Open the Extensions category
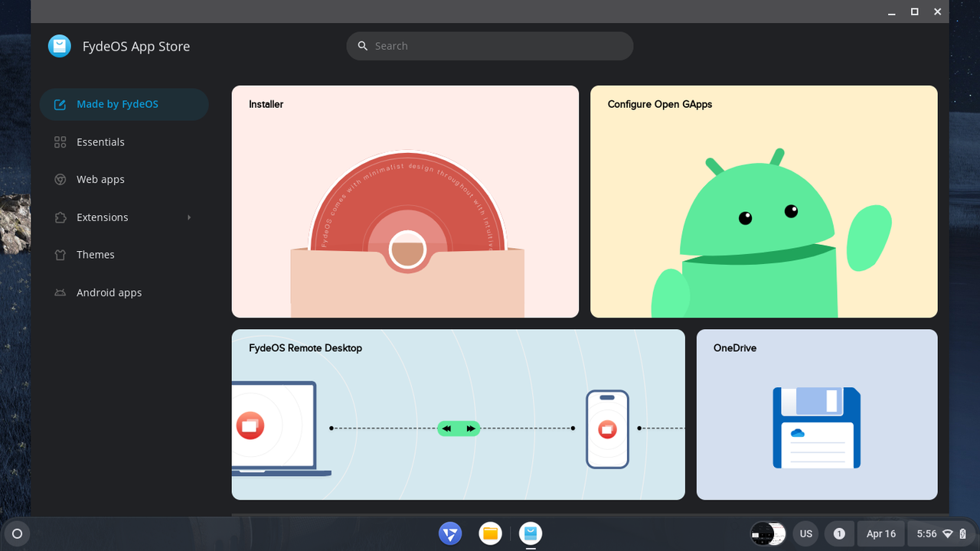The width and height of the screenshot is (980, 551). (x=124, y=217)
